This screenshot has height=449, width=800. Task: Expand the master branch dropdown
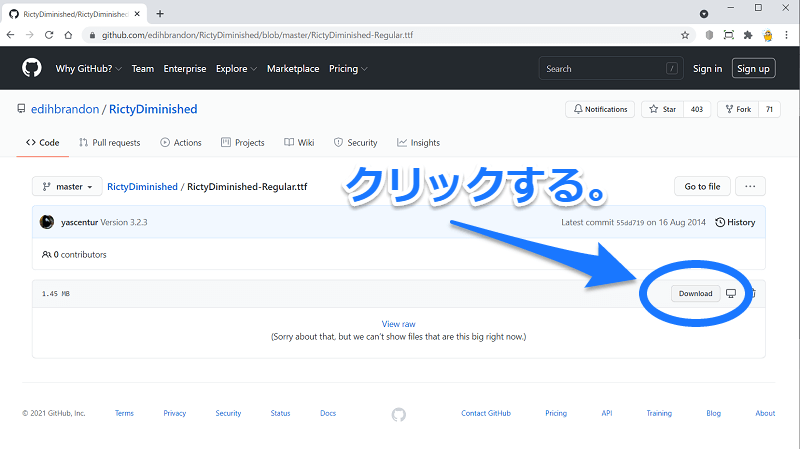pos(66,186)
